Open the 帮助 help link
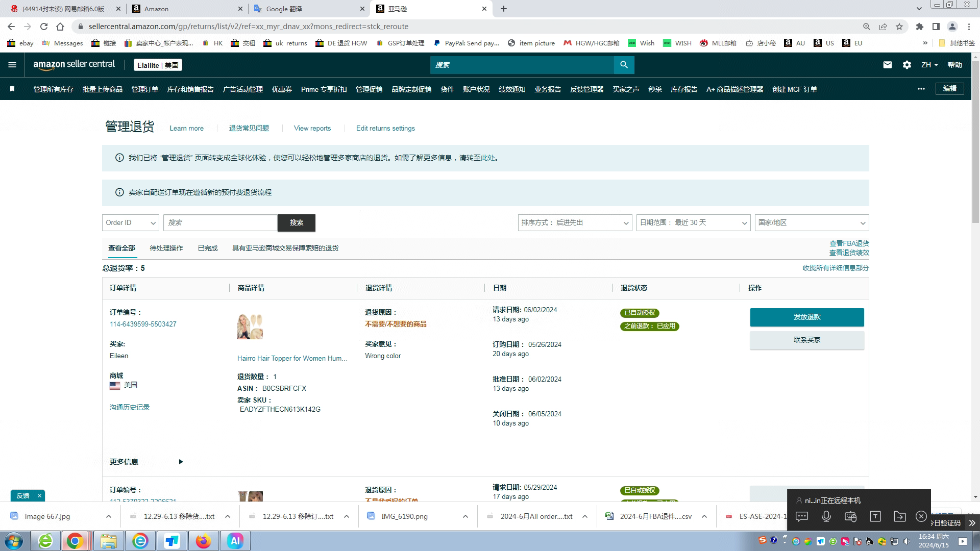The width and height of the screenshot is (980, 551). tap(954, 65)
